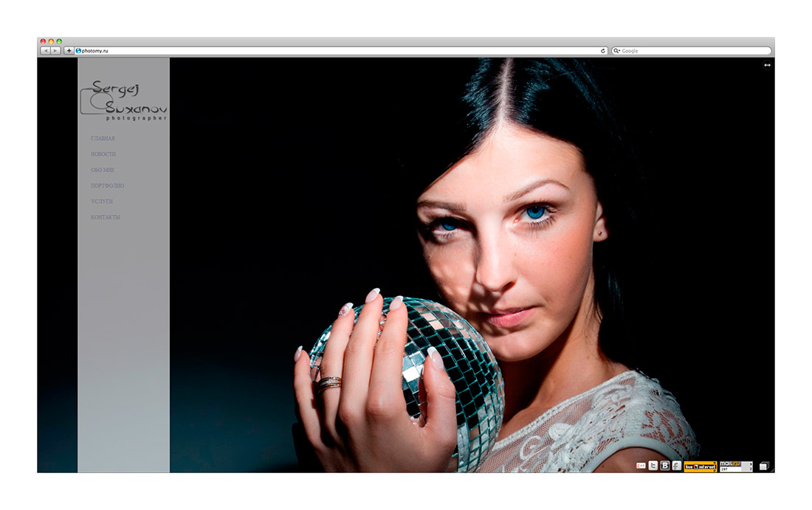
Task: Open the Facebook share icon
Action: coord(676,466)
